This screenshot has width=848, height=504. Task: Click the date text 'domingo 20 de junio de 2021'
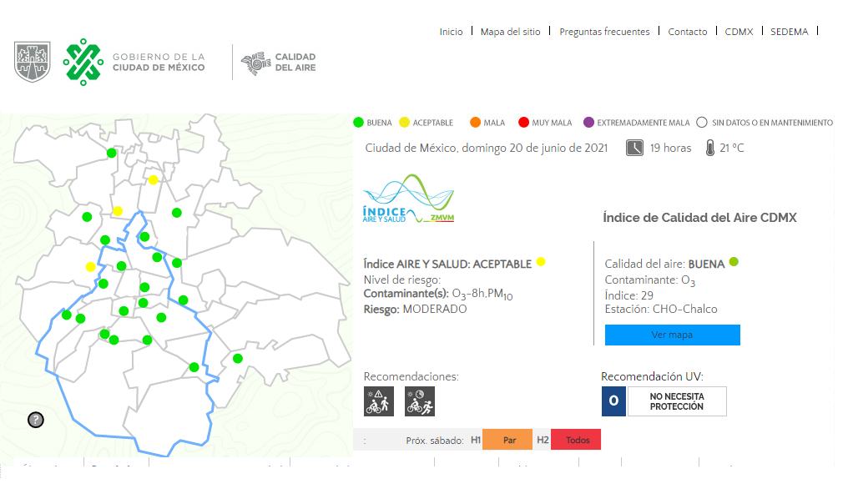point(535,149)
